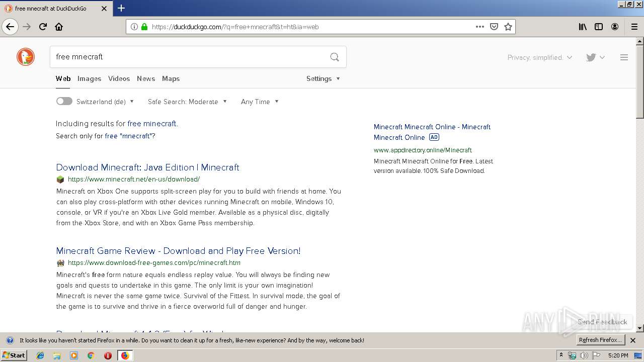Switch to the Videos tab
This screenshot has height=362, width=644.
[119, 78]
